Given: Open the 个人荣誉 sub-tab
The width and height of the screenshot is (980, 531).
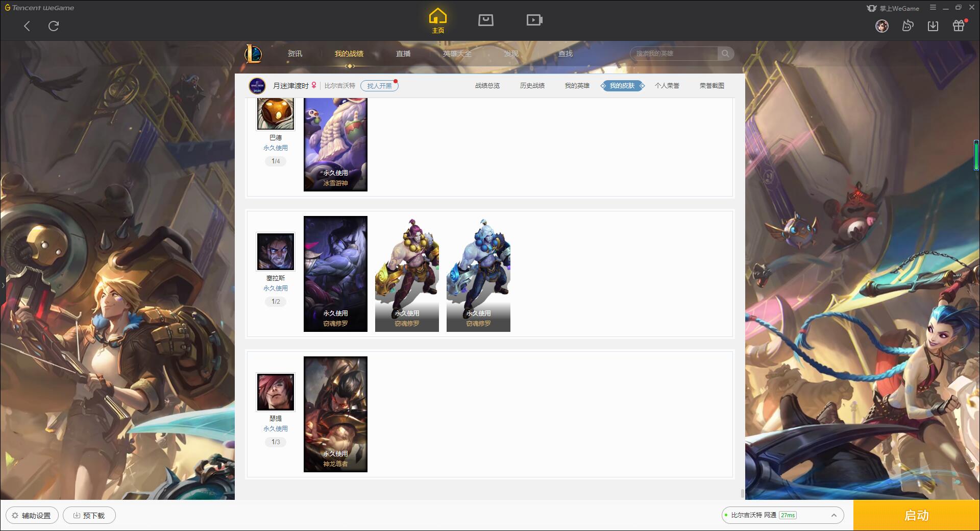Looking at the screenshot, I should 667,86.
